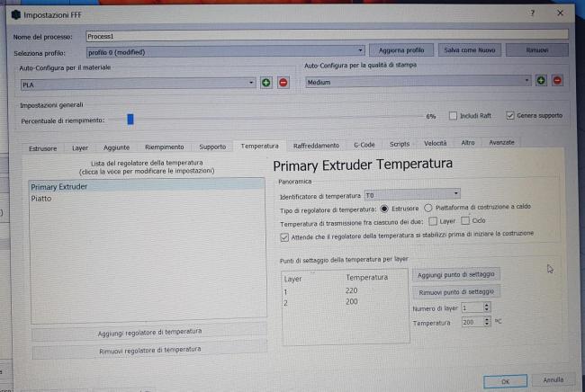This screenshot has width=585, height=392.
Task: Open the PLA material dropdown
Action: 138,84
